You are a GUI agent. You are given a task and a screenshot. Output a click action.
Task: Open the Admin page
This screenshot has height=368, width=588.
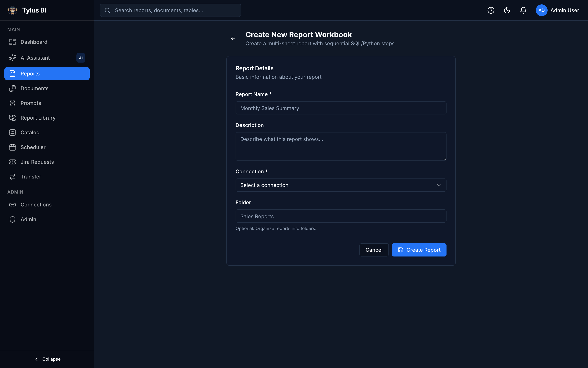coord(47,219)
